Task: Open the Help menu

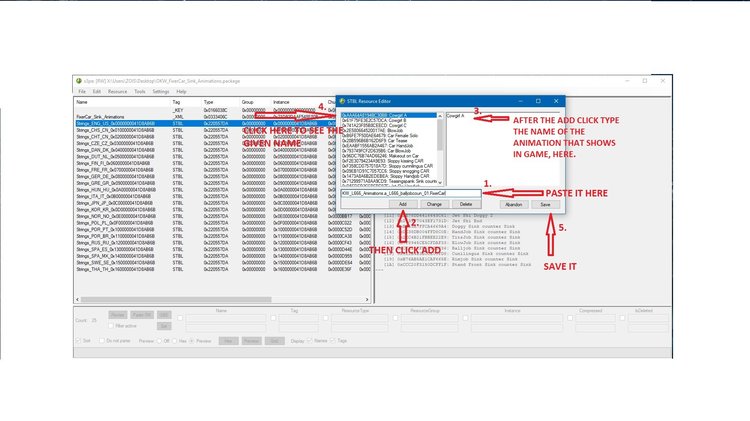Action: 181,91
